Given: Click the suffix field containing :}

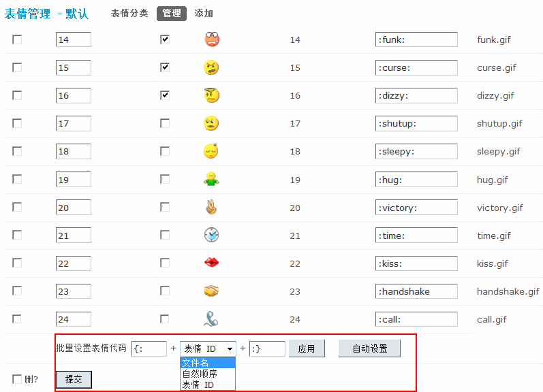Looking at the screenshot, I should (x=267, y=348).
